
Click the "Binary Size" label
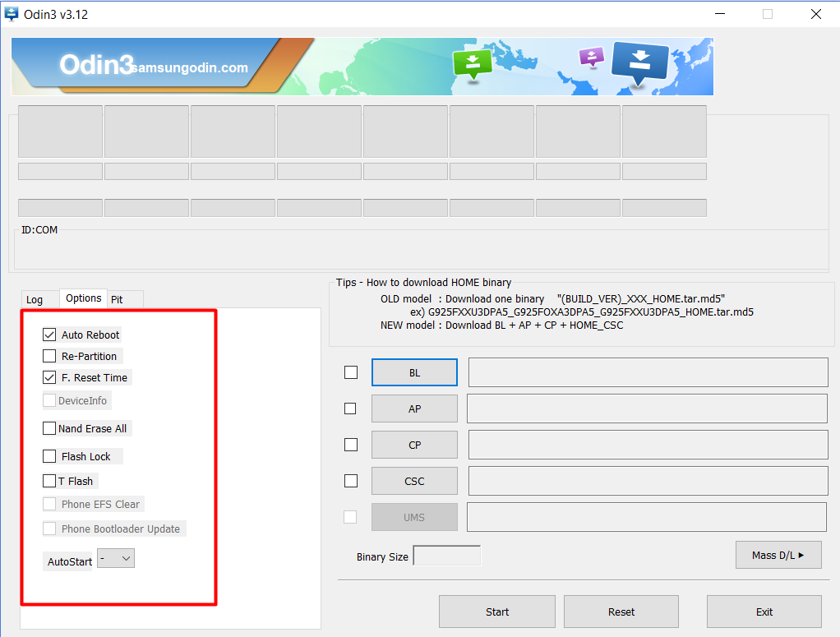click(x=382, y=556)
